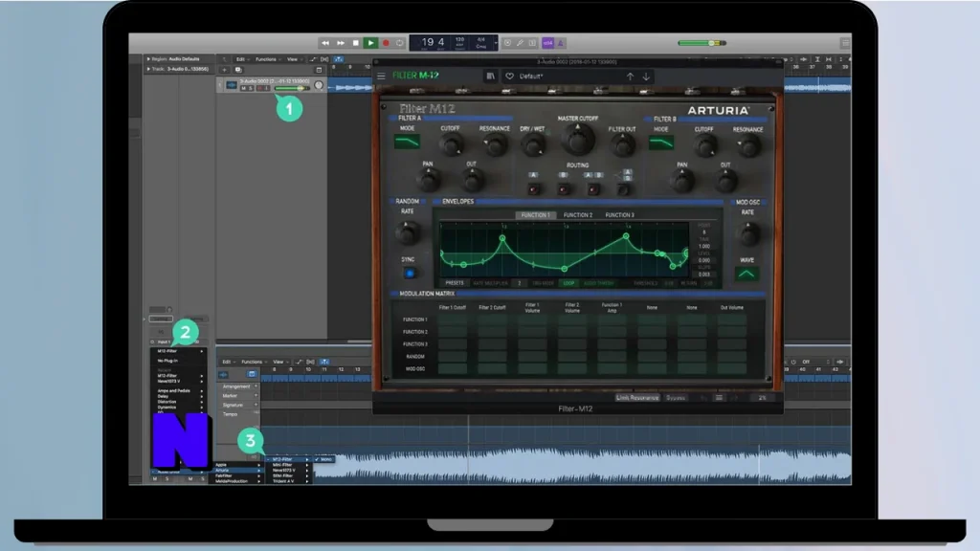Image resolution: width=980 pixels, height=551 pixels.
Task: Open envelope Presets button
Action: pos(455,283)
